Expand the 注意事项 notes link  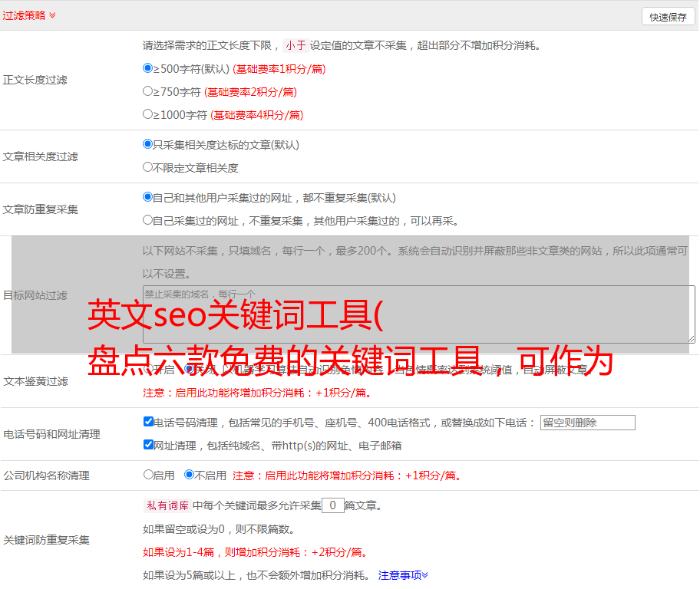tap(403, 574)
